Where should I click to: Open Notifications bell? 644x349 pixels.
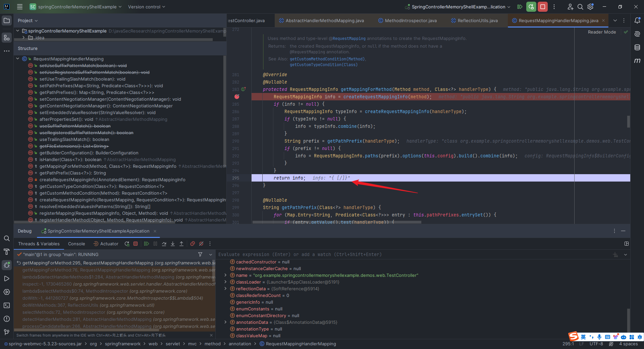[x=637, y=20]
